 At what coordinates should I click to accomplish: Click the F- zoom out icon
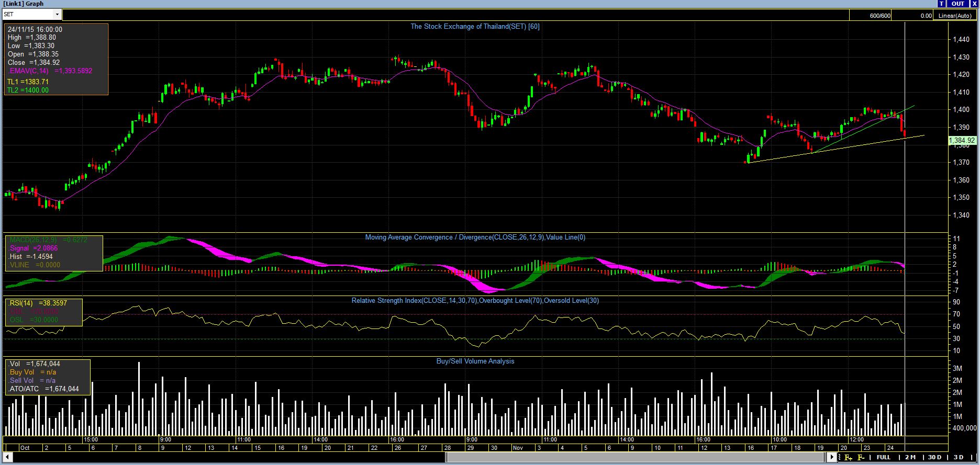[861, 458]
